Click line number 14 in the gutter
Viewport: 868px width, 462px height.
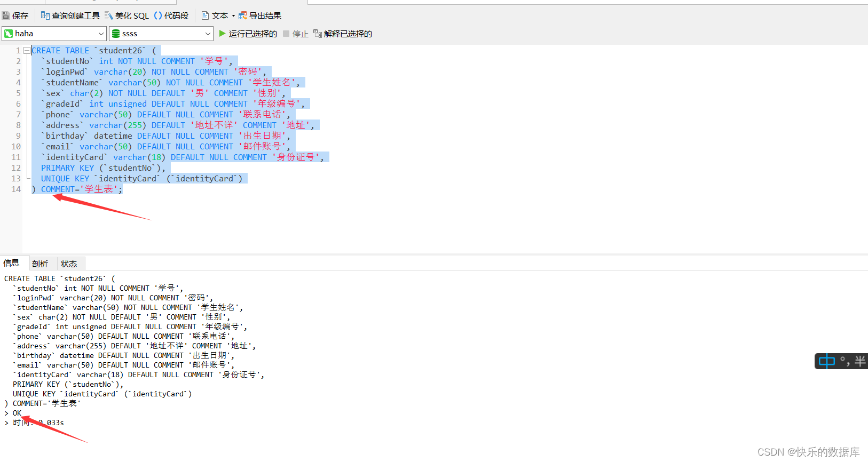(x=16, y=189)
